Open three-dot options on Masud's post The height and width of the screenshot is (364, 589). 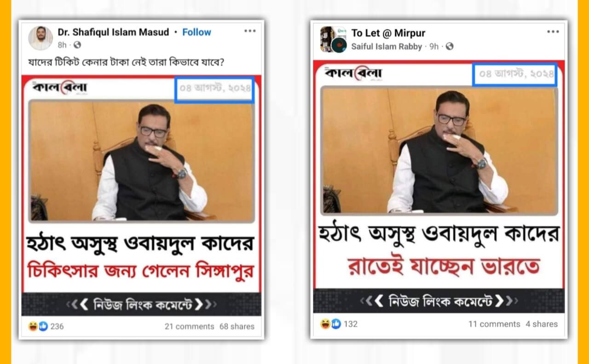coord(250,31)
